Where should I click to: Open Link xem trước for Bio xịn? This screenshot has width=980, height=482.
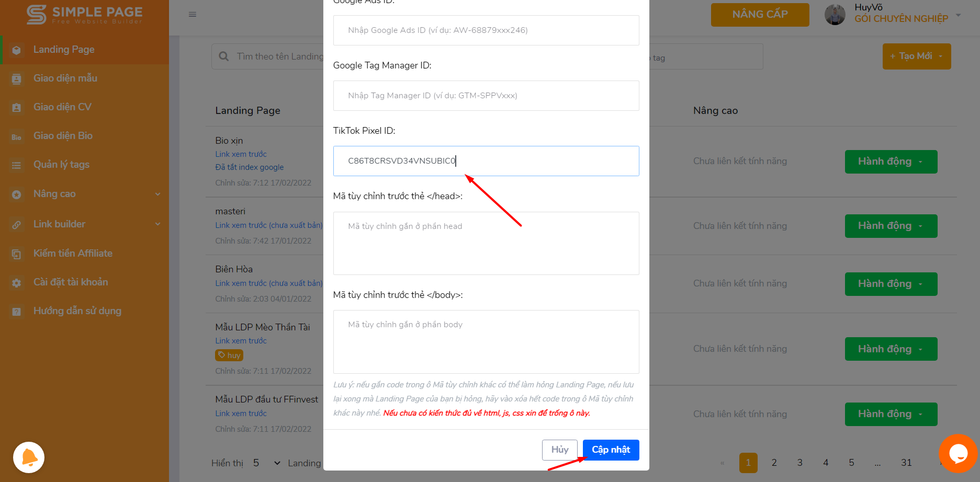coord(241,154)
